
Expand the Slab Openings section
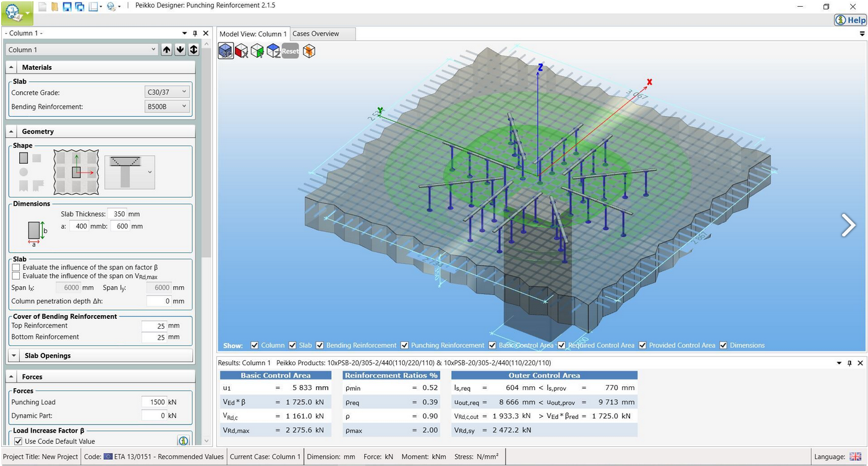[14, 356]
